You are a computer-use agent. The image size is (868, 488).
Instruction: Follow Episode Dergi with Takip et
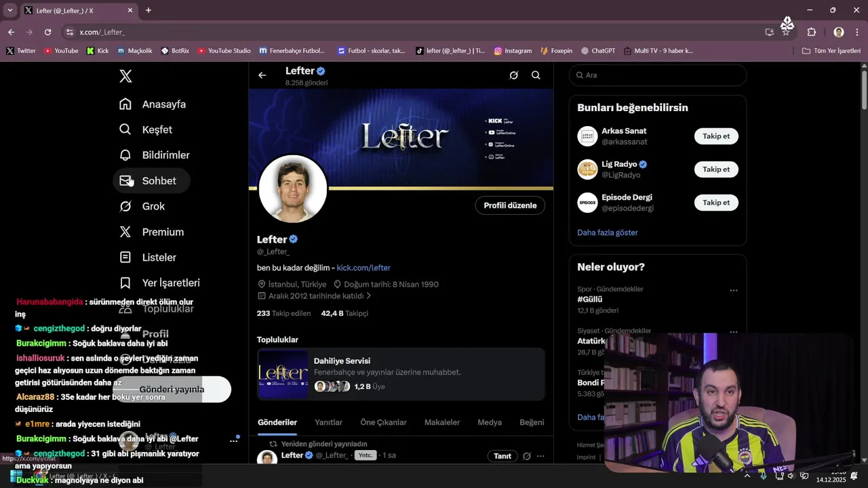point(716,203)
